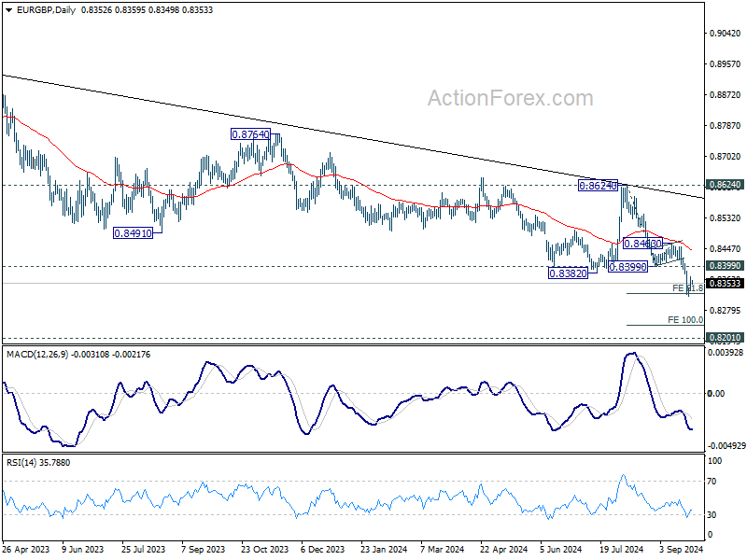Select the 0.86240 peak price label
Screen dimensions: 747x560
pos(598,185)
